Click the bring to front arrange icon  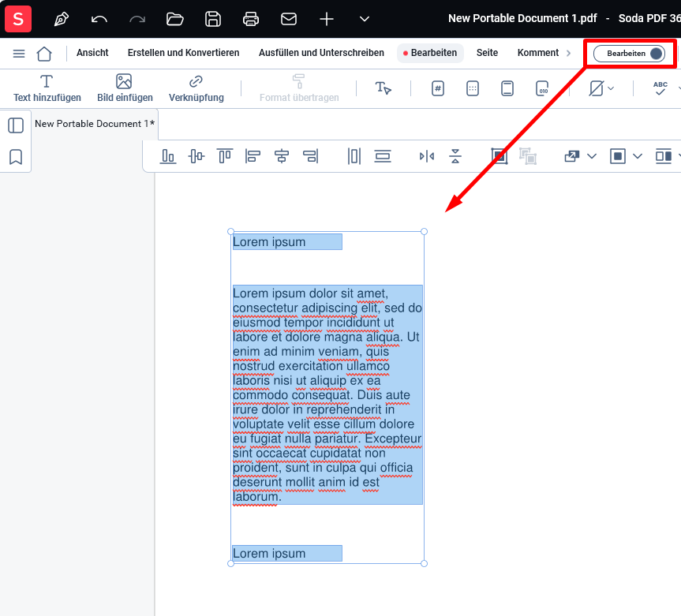pyautogui.click(x=572, y=156)
